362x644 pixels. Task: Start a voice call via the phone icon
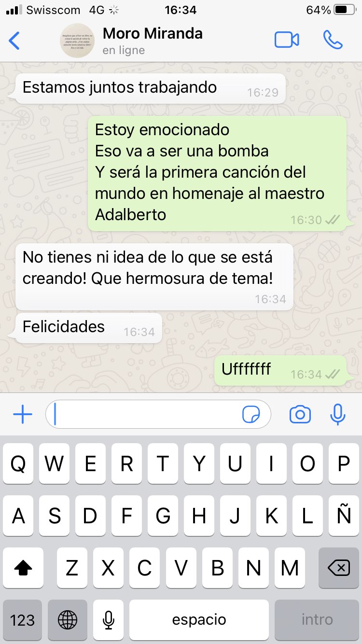click(333, 40)
